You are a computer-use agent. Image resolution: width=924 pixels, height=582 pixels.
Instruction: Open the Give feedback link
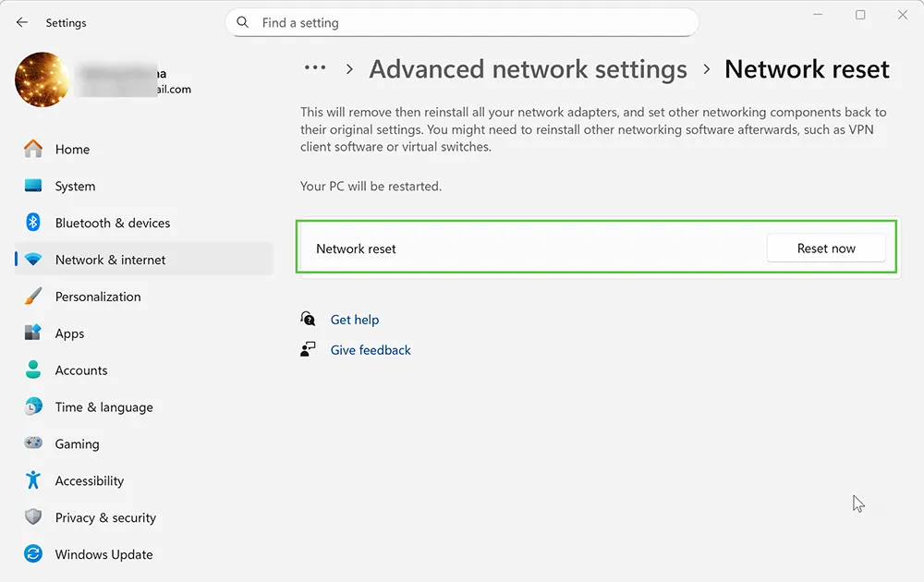(370, 349)
